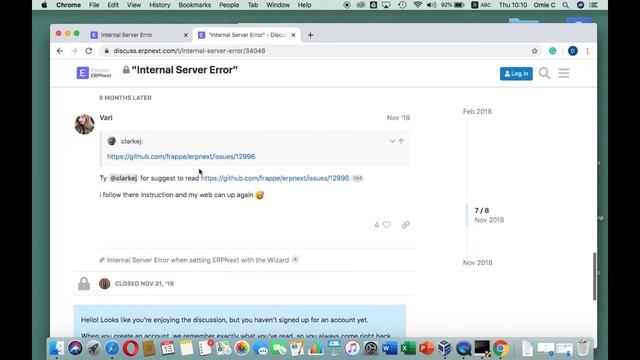Open linked topic about ERPNext Wizard
The image size is (640, 360).
(198, 260)
